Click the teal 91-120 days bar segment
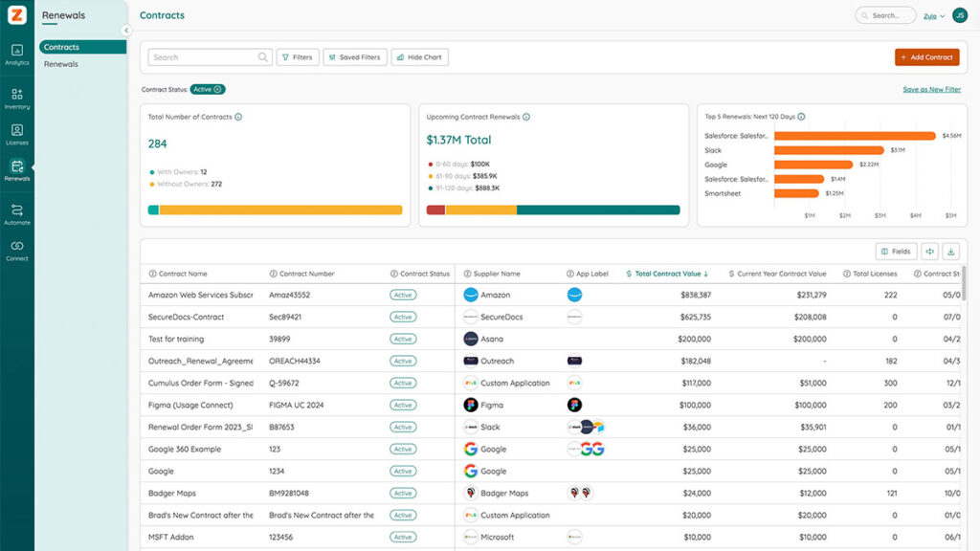The height and width of the screenshot is (551, 980). point(598,209)
